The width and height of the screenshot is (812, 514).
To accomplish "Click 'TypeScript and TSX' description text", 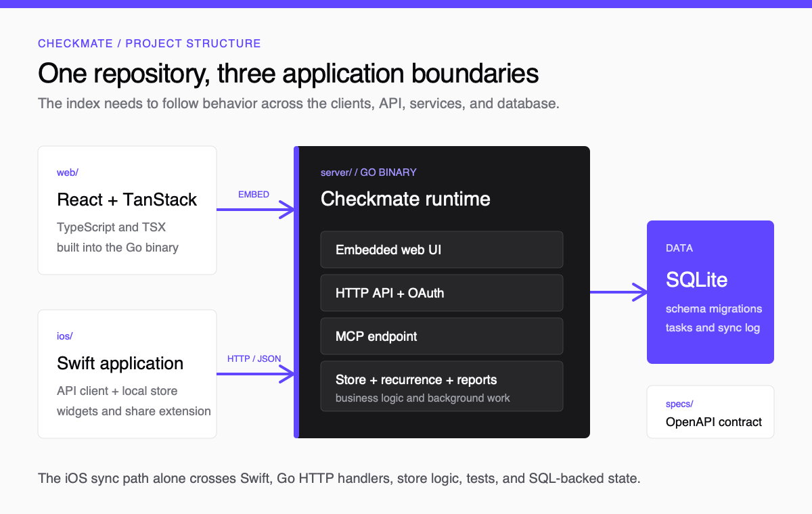I will tap(111, 227).
